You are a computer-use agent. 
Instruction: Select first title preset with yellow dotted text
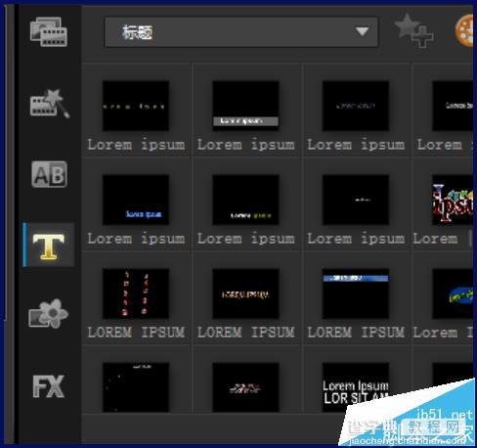pyautogui.click(x=136, y=106)
